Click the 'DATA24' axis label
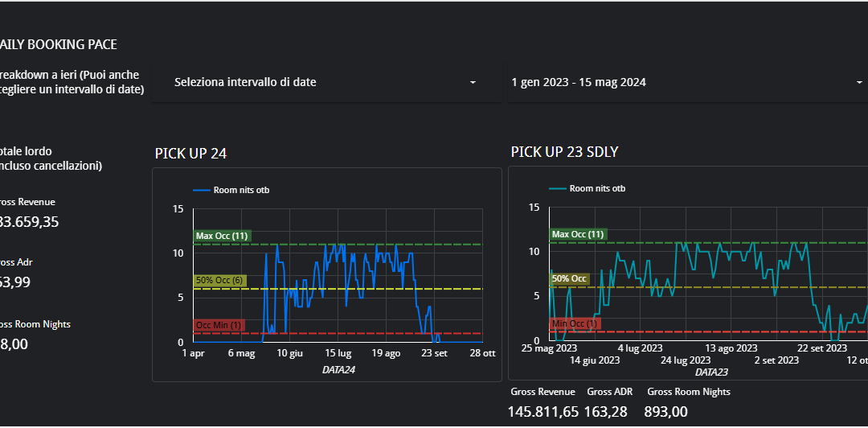 (x=338, y=370)
